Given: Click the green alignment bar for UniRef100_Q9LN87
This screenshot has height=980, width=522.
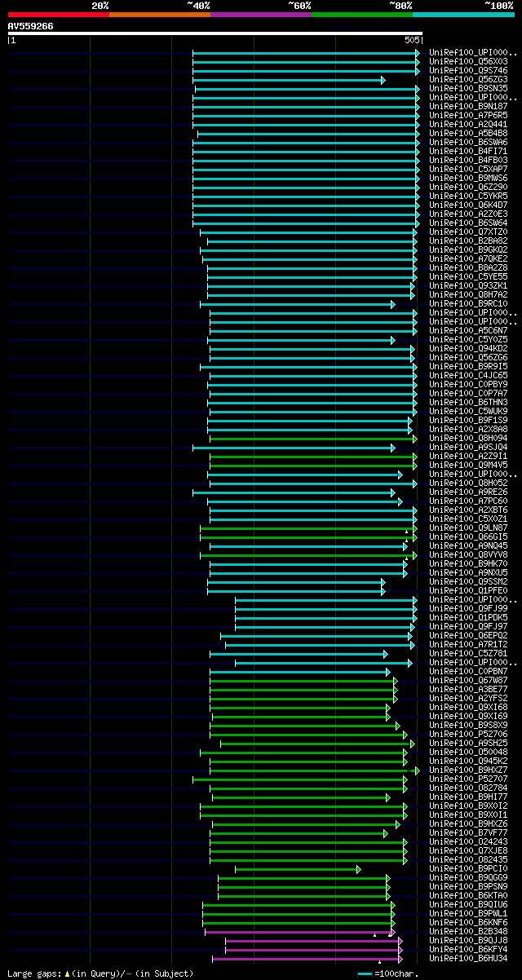Looking at the screenshot, I should [308, 528].
